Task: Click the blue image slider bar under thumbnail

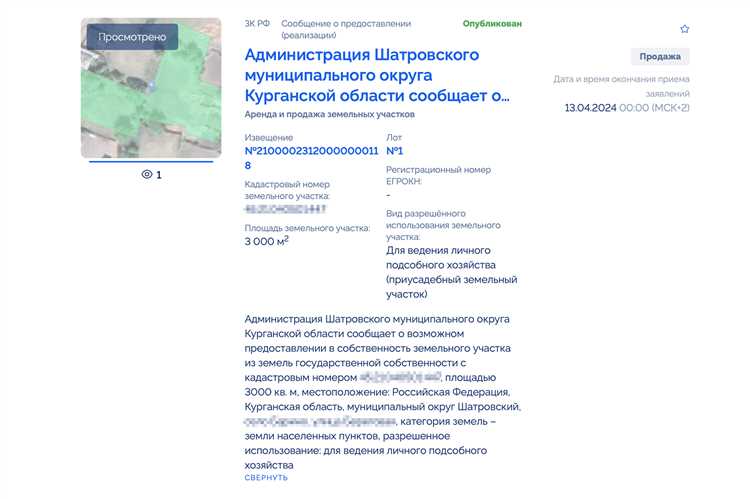Action: tap(151, 162)
